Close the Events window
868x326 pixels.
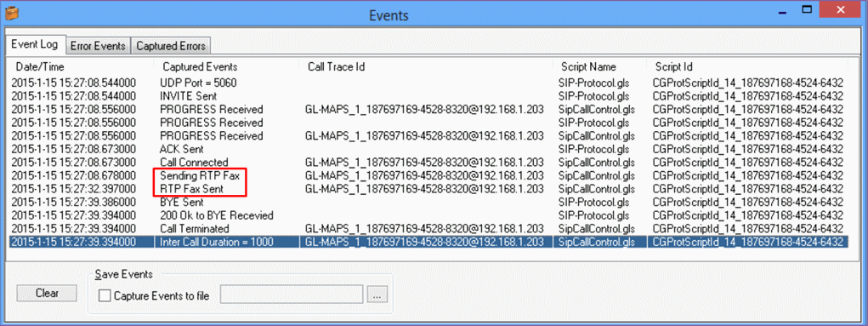pos(840,9)
